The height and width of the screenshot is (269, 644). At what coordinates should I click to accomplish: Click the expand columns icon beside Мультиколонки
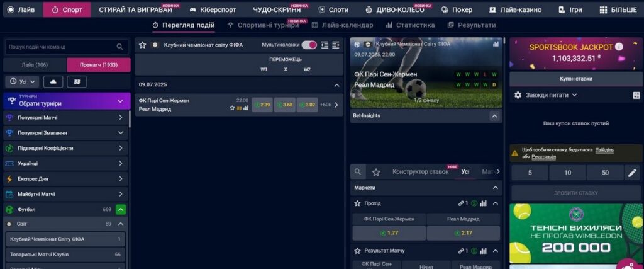pos(336,45)
